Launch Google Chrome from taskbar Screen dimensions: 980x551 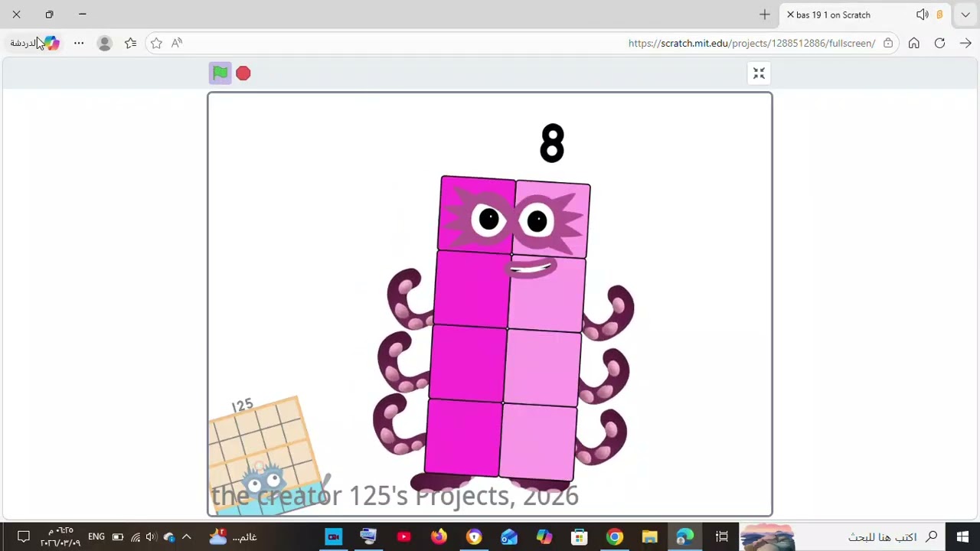[615, 537]
